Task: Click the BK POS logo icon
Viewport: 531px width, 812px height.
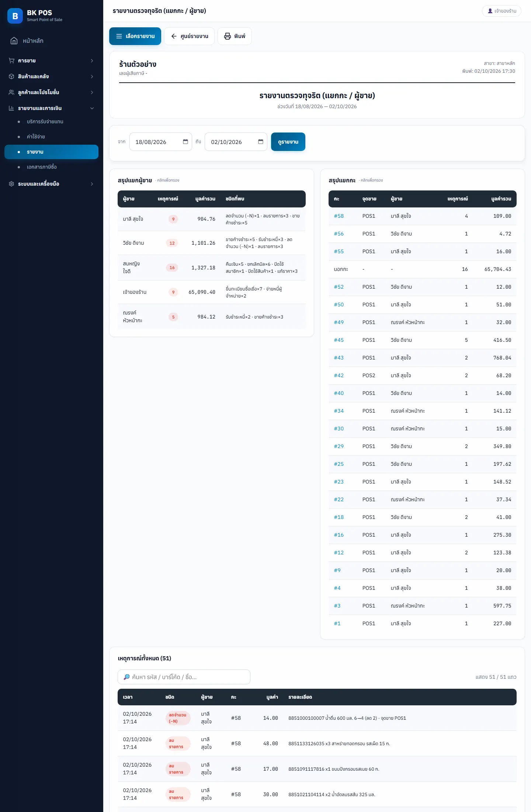Action: click(15, 16)
